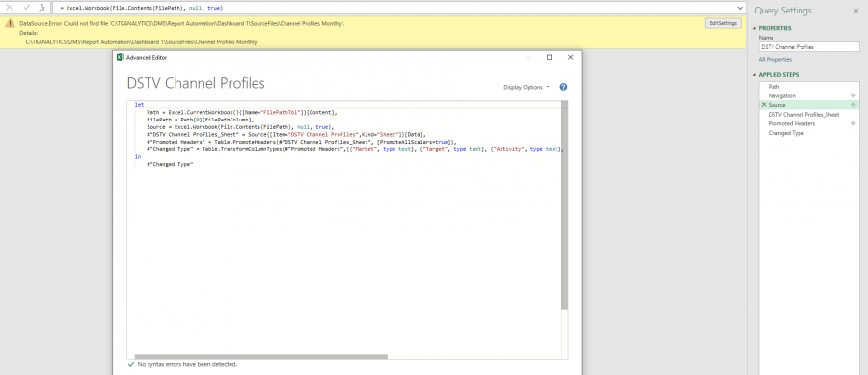Click the horizontal scrollbar in code editor

(x=261, y=356)
